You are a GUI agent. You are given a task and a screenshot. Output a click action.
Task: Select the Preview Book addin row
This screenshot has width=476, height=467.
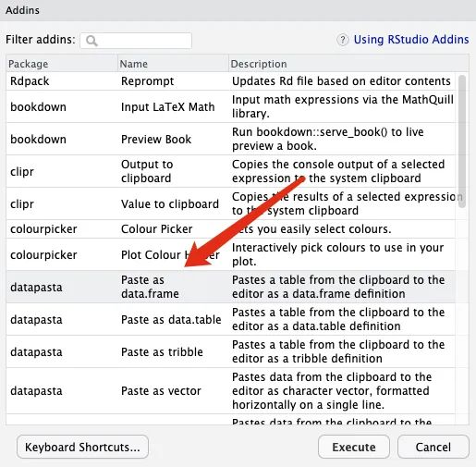pyautogui.click(x=230, y=139)
